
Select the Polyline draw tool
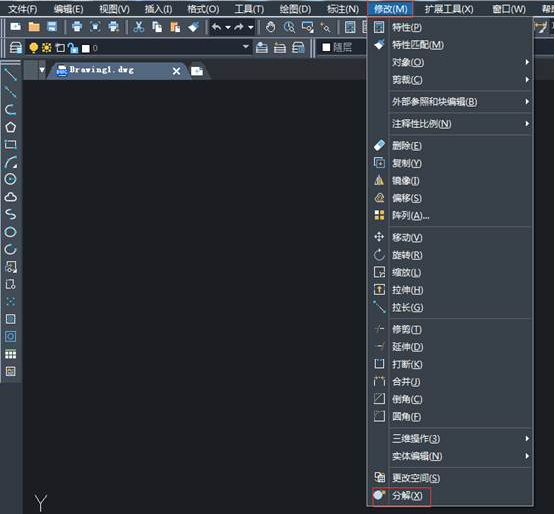tap(10, 110)
